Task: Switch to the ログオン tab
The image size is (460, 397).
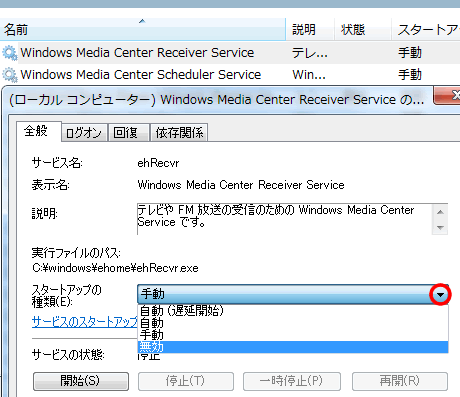Action: point(84,133)
